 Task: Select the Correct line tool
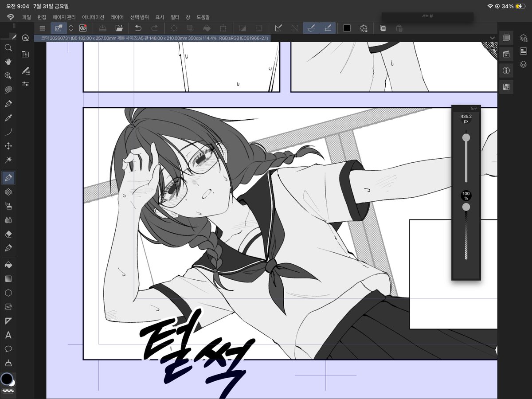[8, 363]
